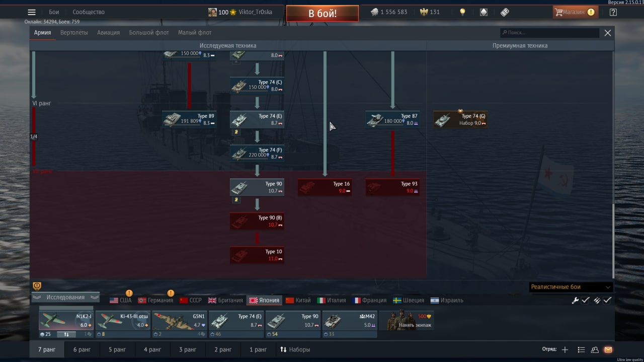The height and width of the screenshot is (362, 644).
Task: Select Type 89 vehicle in research tree
Action: 189,119
